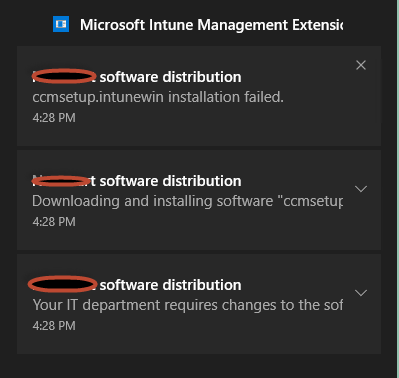Expand the IT department requires changes notification

tap(361, 293)
